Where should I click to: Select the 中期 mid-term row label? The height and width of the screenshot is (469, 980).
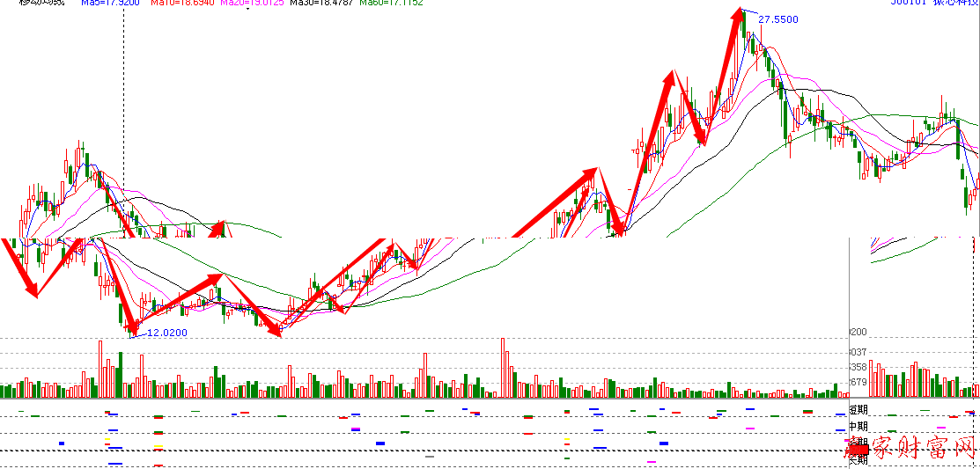point(858,426)
